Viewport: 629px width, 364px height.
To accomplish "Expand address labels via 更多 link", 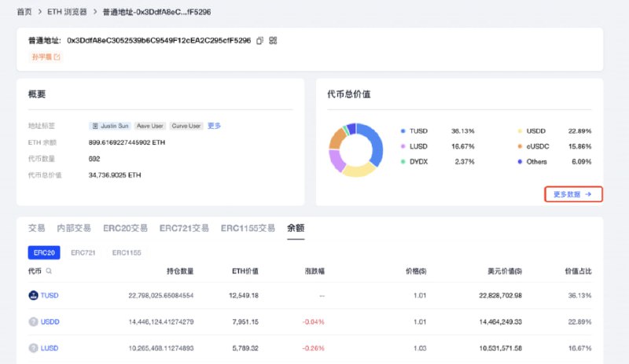I will (x=215, y=126).
